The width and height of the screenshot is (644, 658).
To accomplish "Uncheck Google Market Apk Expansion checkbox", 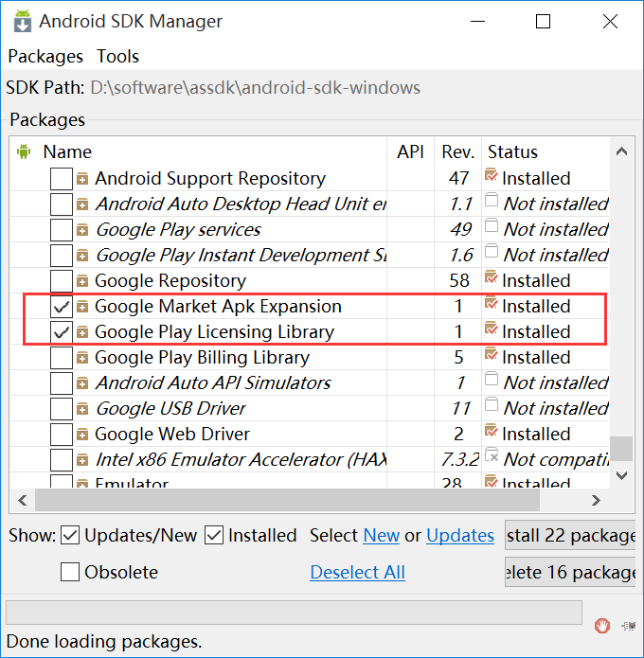I will (62, 307).
